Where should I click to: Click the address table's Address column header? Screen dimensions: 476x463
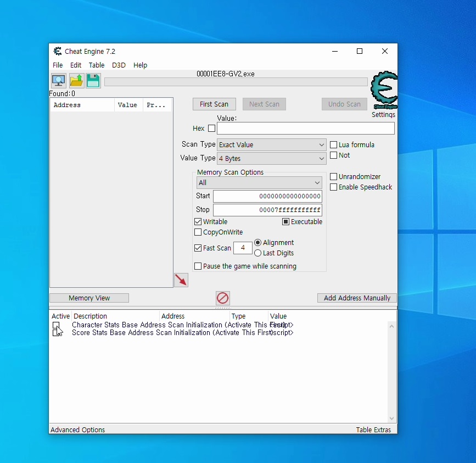194,316
